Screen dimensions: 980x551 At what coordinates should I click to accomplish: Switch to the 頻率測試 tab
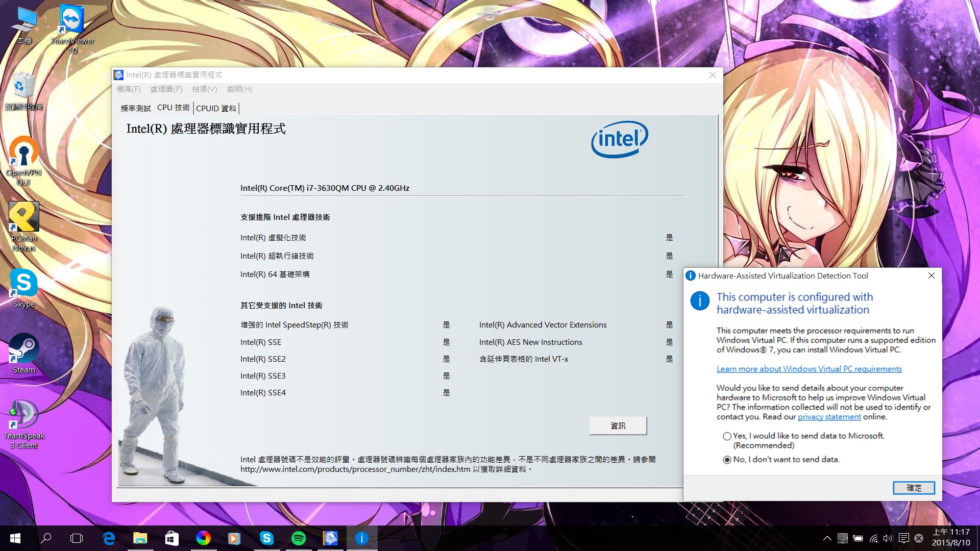(136, 108)
